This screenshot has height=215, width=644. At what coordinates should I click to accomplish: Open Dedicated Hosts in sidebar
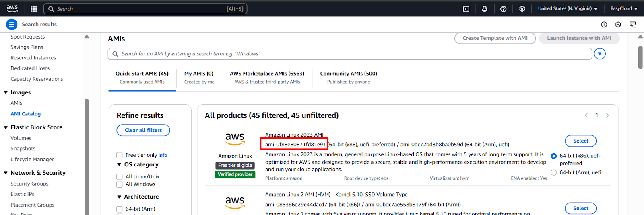pos(30,68)
